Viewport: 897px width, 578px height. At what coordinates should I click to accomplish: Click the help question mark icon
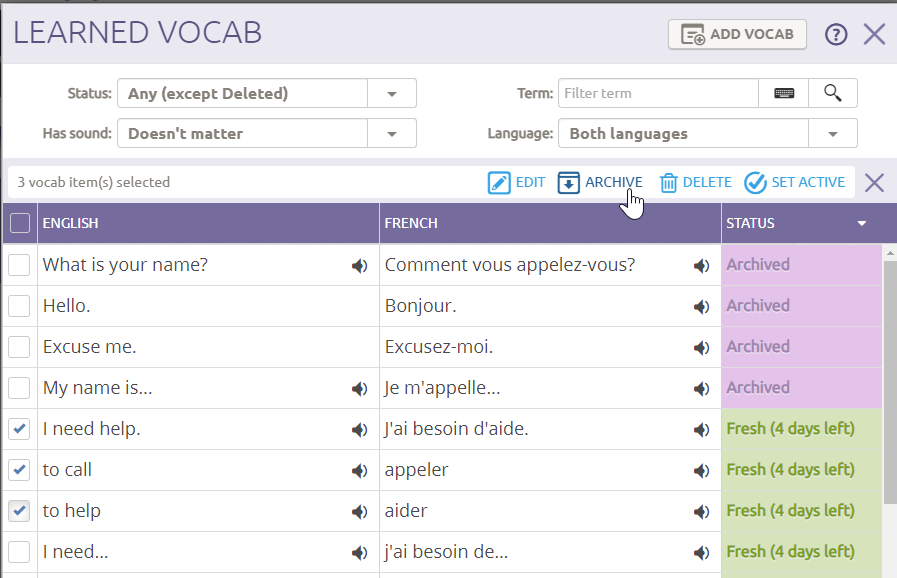click(x=836, y=35)
